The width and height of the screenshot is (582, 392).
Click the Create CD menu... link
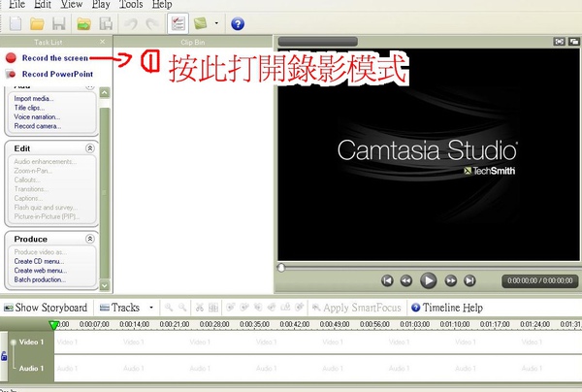pos(39,261)
